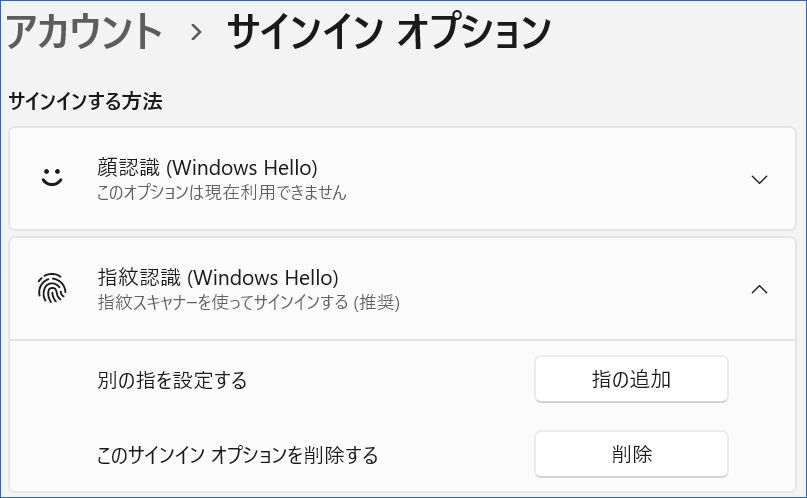
Task: Go back to アカウント via breadcrumb
Action: click(x=83, y=32)
